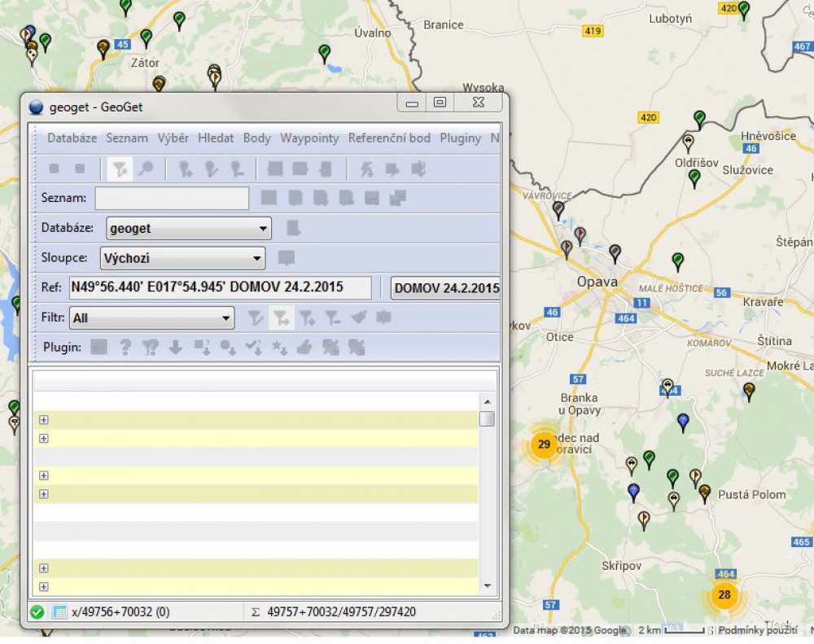Toggle the highlighted funnel icon in top toolbar
The width and height of the screenshot is (814, 644).
click(120, 169)
